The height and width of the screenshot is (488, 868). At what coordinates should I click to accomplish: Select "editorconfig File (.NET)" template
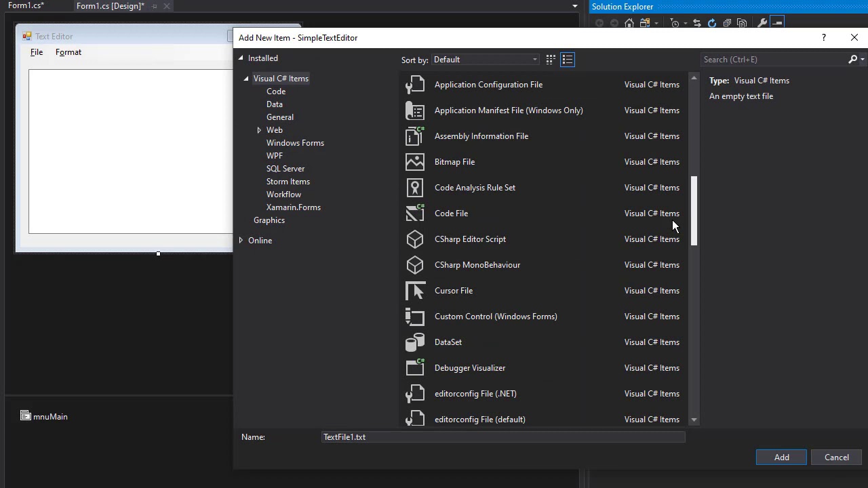[542, 394]
